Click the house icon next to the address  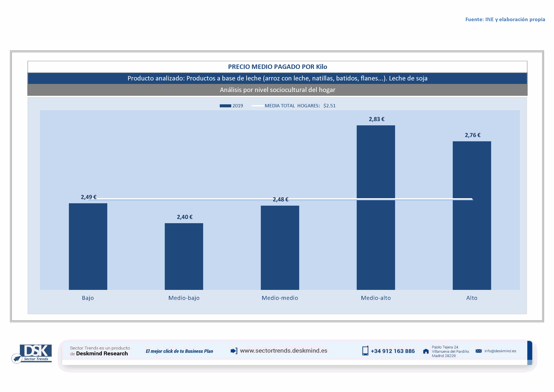(x=426, y=351)
